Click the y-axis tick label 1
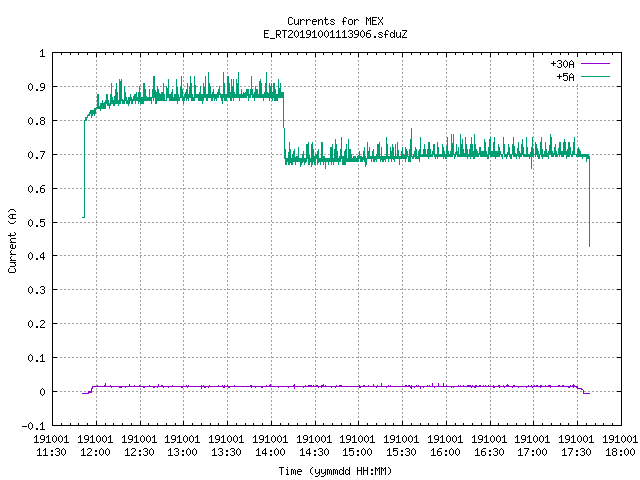The width and height of the screenshot is (640, 480). coord(42,53)
